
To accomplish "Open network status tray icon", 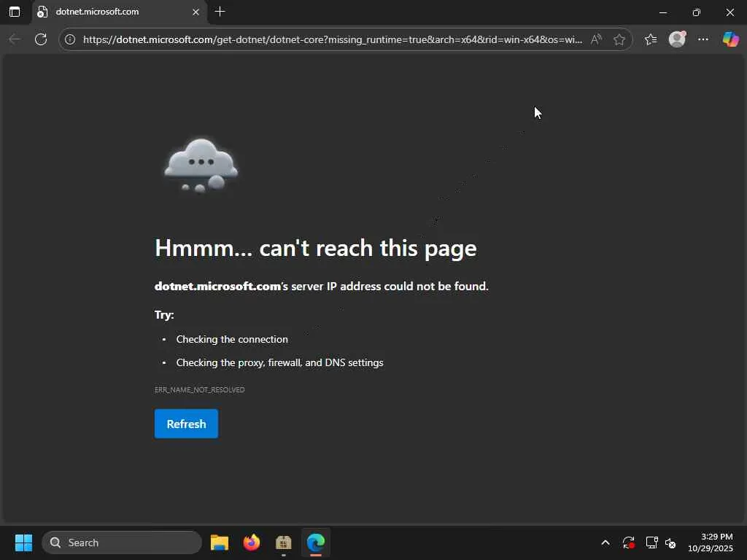I will [651, 542].
